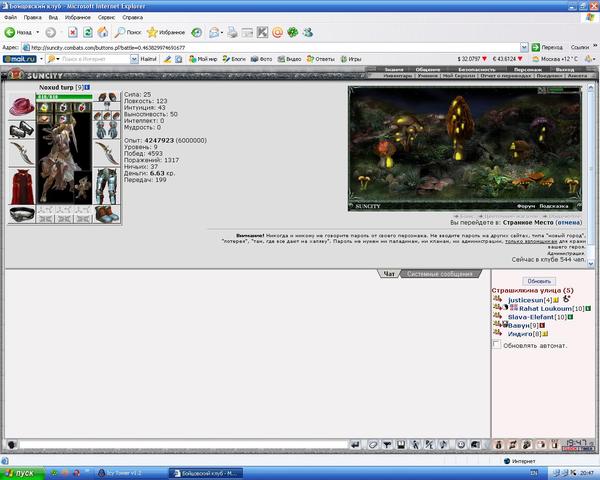Click the Персонаж game menu item

(x=527, y=70)
